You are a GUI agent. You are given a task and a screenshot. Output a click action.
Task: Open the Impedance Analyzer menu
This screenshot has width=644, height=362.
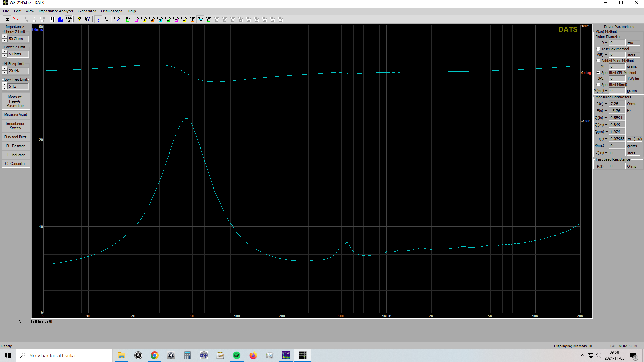pos(56,11)
